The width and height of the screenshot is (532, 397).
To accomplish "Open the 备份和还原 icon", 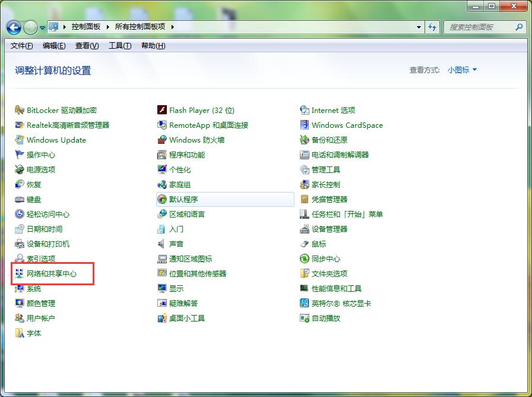I will click(305, 140).
